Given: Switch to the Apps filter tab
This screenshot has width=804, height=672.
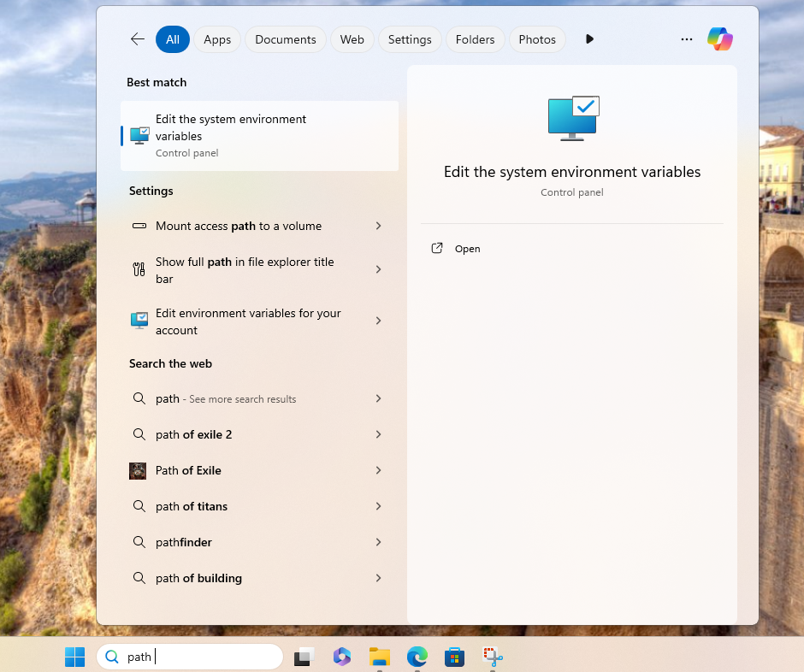Looking at the screenshot, I should pos(217,39).
